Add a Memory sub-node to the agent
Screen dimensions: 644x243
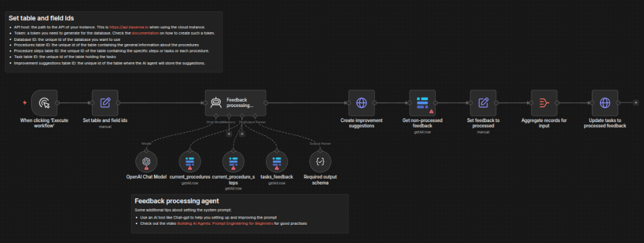pyautogui.click(x=229, y=133)
